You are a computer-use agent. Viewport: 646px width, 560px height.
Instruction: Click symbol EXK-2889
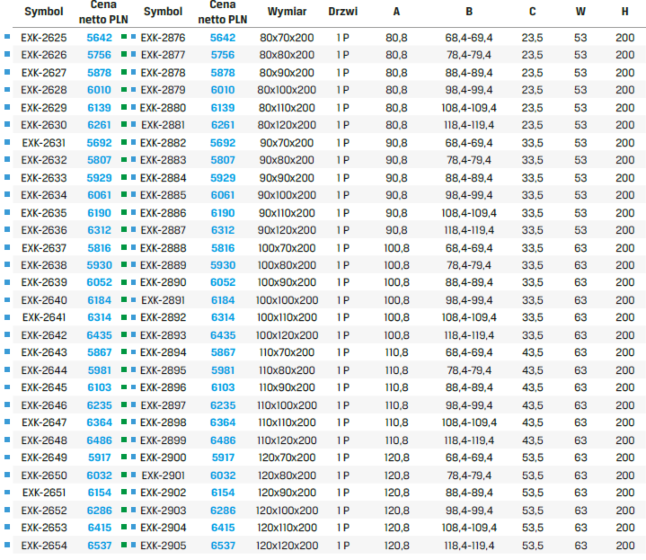coord(163,265)
